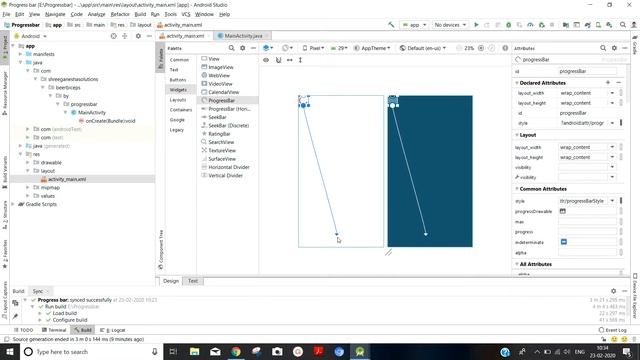Pick a drawable for progressDrawable
Image resolution: width=640 pixels, height=360 pixels.
click(563, 211)
